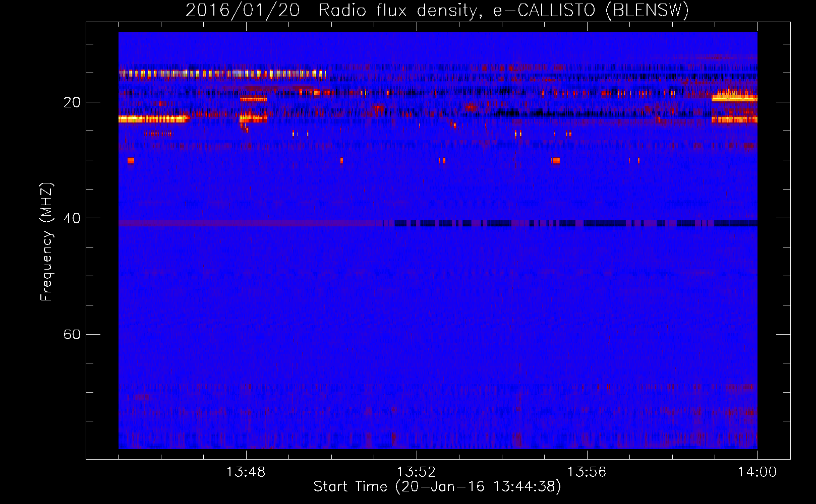Click the 60 MHz frequency tick label
This screenshot has width=816, height=504.
(72, 334)
